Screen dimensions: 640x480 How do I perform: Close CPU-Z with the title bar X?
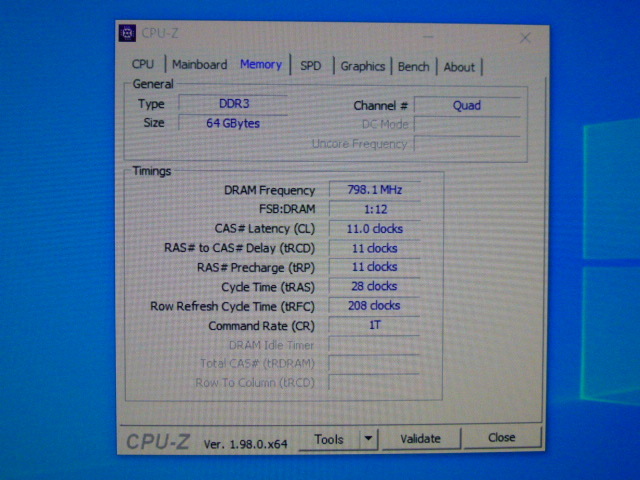click(x=525, y=38)
